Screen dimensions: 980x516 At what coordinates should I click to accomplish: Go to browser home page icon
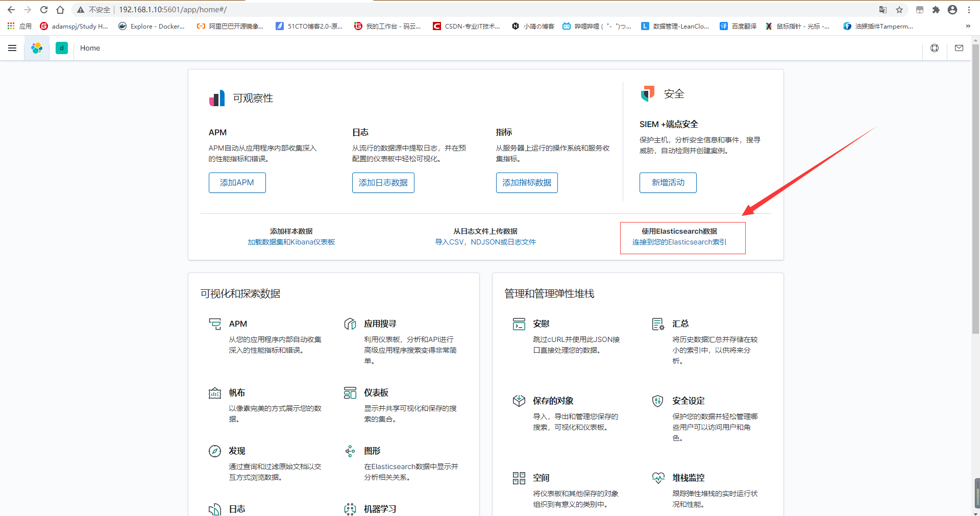60,10
